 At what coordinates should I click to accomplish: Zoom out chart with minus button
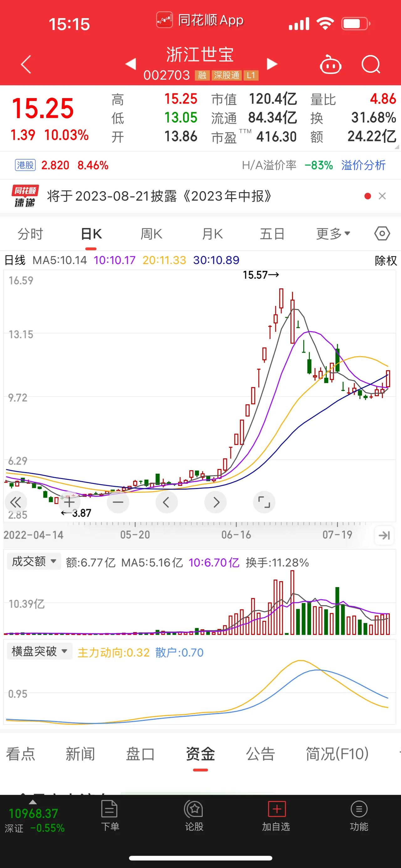click(x=118, y=502)
